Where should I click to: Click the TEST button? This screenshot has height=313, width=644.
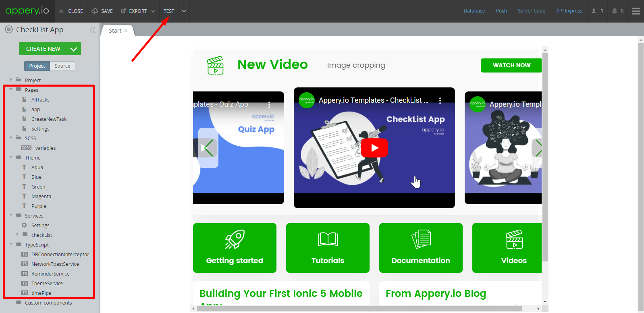169,11
